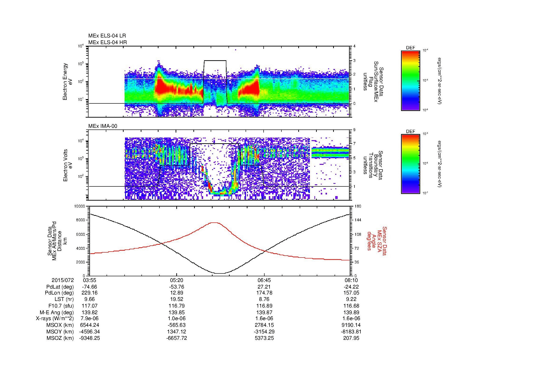Image resolution: width=555 pixels, height=392 pixels.
Task: Click PdLat value '27.21'
Action: (x=264, y=287)
